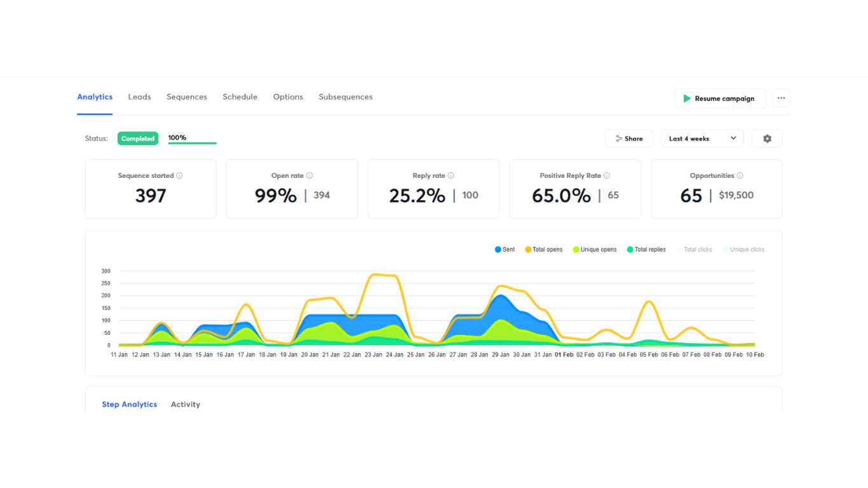Click the 394 opens count
The height and width of the screenshot is (488, 868).
pos(322,196)
